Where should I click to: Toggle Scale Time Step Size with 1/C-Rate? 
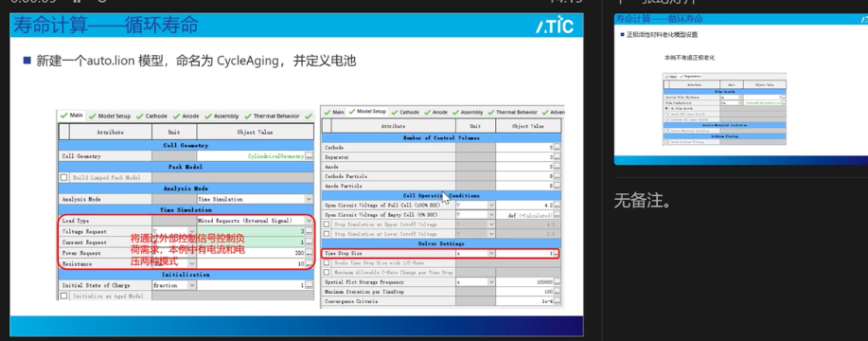(x=328, y=263)
